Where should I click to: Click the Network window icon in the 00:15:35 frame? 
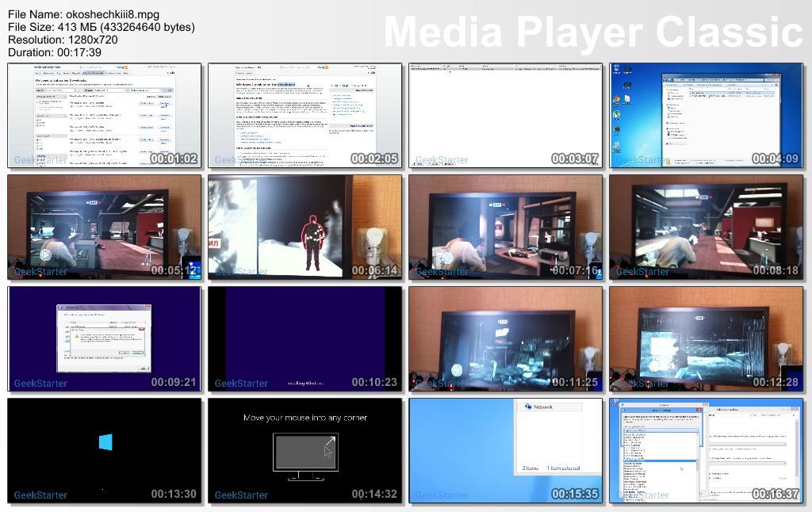click(x=527, y=407)
